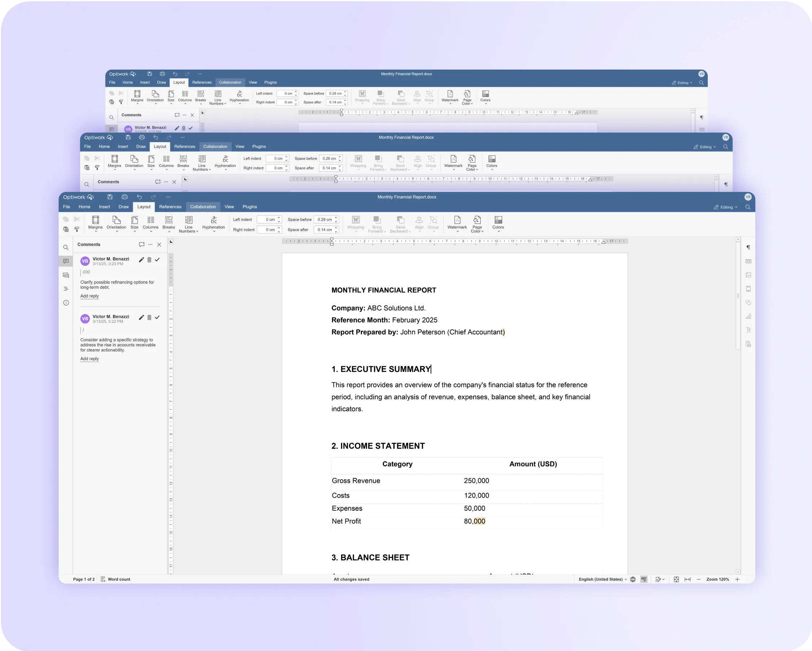Close the Comments panel in front window
Image resolution: width=812 pixels, height=651 pixels.
[x=159, y=245]
